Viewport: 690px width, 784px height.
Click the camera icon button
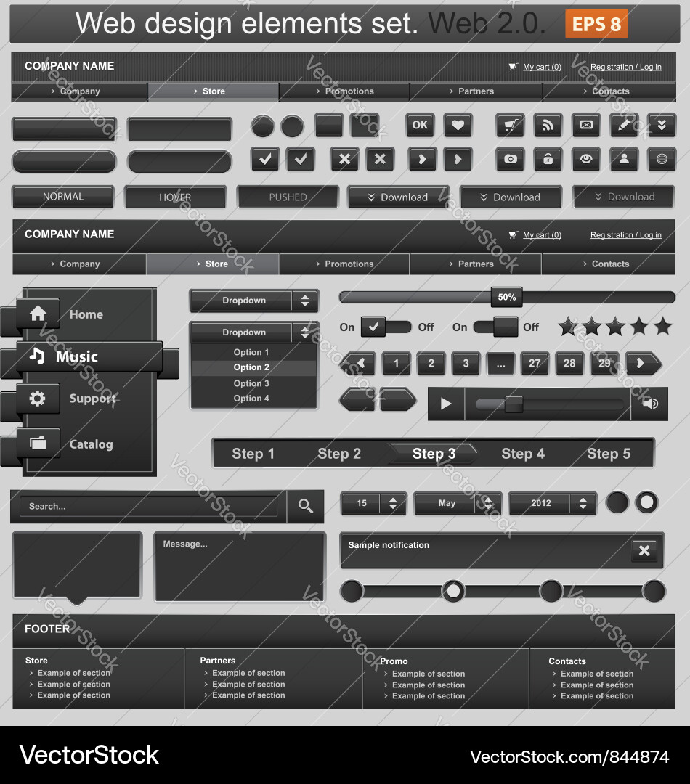point(510,159)
